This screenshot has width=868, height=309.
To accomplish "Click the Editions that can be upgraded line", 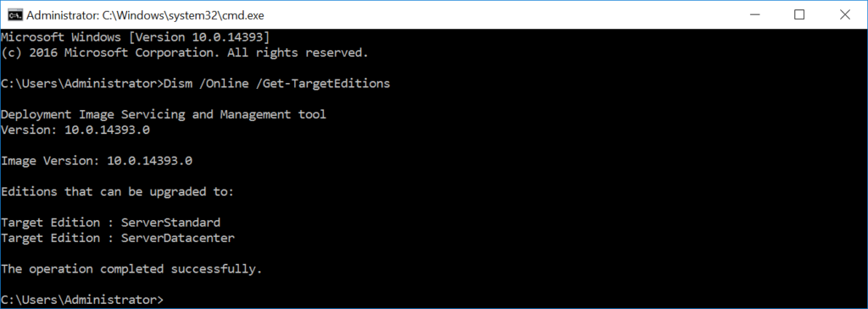I will [x=118, y=192].
